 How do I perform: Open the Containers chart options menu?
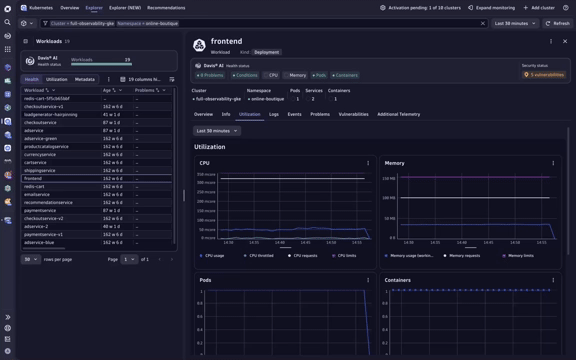click(553, 280)
